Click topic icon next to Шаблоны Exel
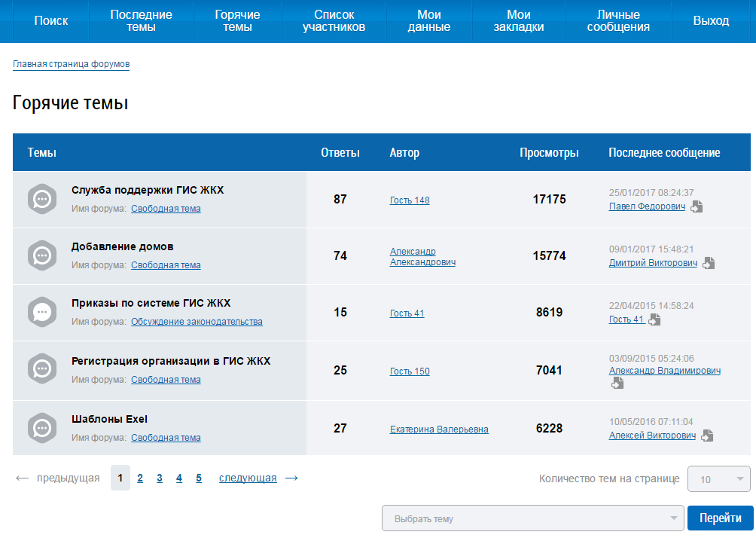Image resolution: width=756 pixels, height=538 pixels. 42,428
